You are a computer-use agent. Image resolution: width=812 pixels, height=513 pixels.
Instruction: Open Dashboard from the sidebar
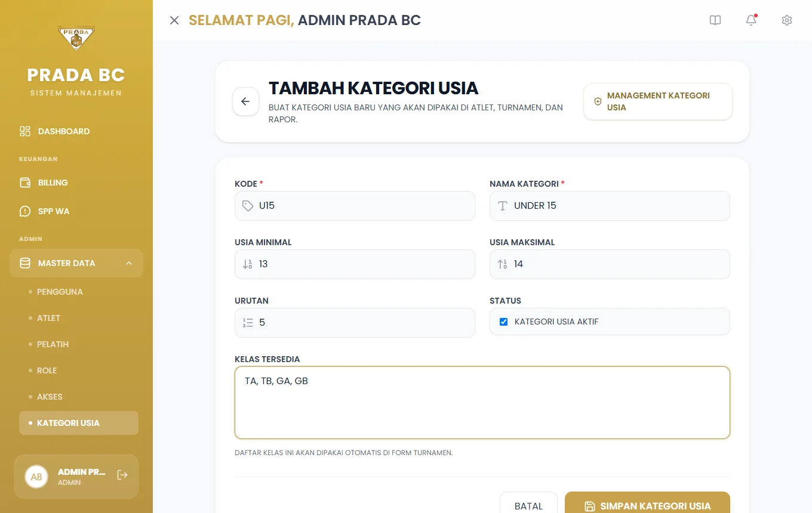pos(76,131)
